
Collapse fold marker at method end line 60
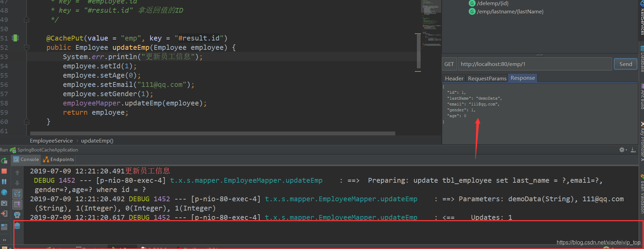(26, 122)
